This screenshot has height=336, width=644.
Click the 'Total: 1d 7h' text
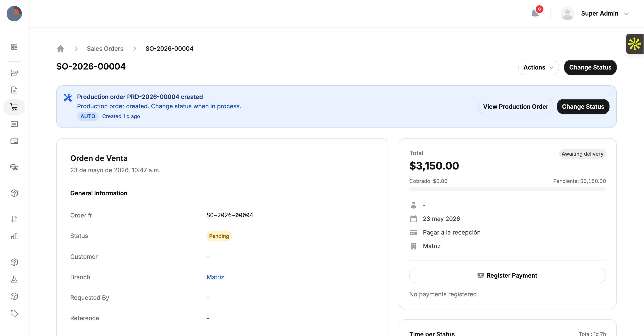[592, 334]
